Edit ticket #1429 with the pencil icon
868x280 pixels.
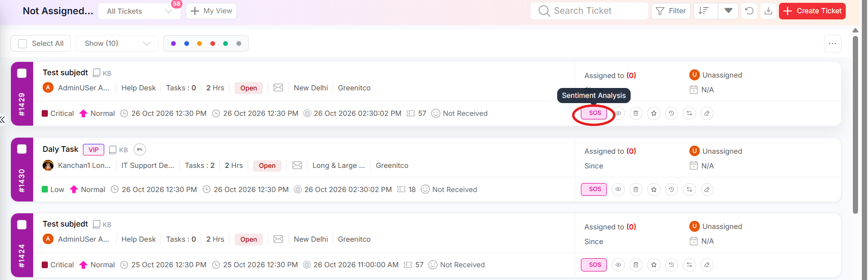click(x=707, y=114)
